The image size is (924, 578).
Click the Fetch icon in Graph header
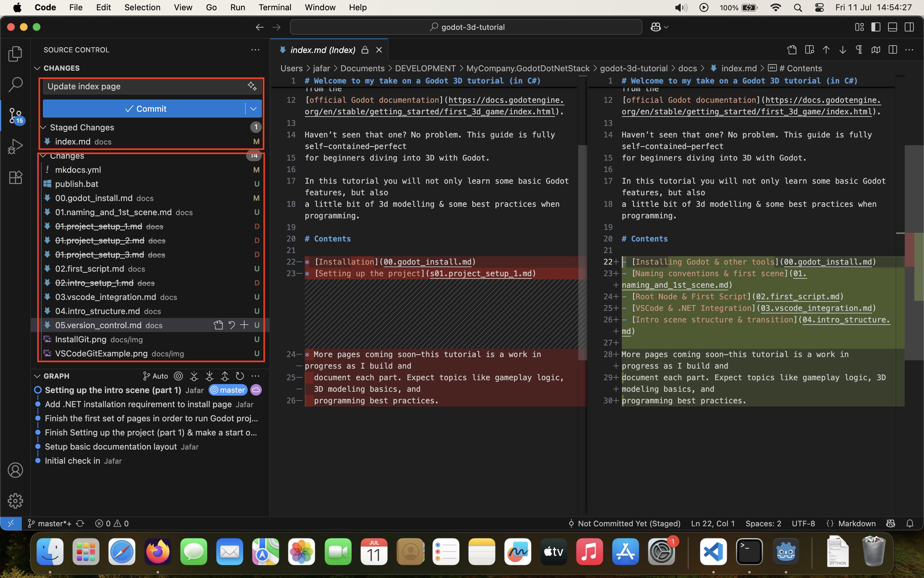point(194,376)
